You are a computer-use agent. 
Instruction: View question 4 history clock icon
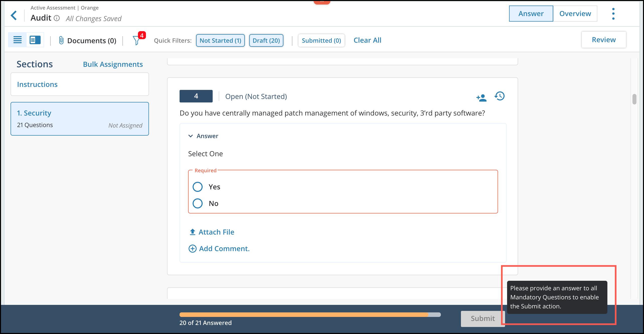[500, 96]
